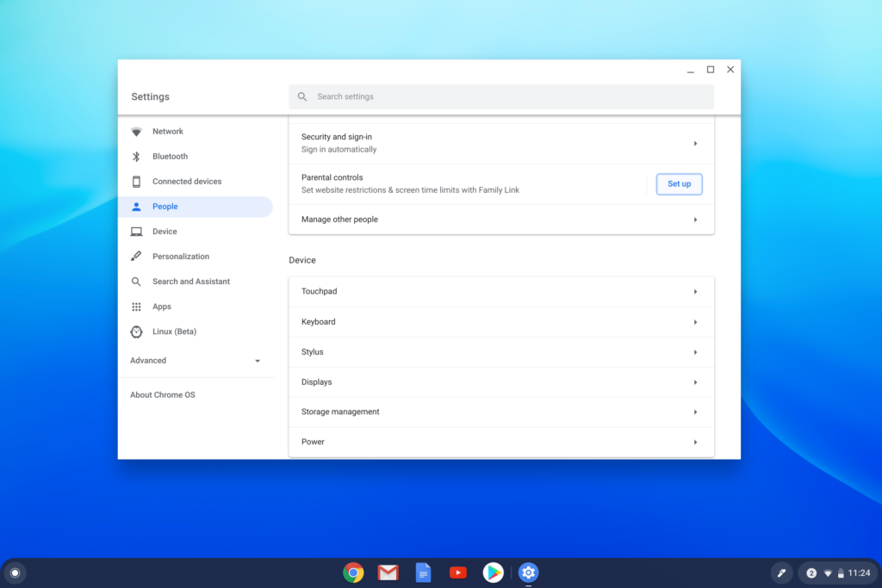Open the notification count indicator
The height and width of the screenshot is (588, 882).
coord(811,573)
